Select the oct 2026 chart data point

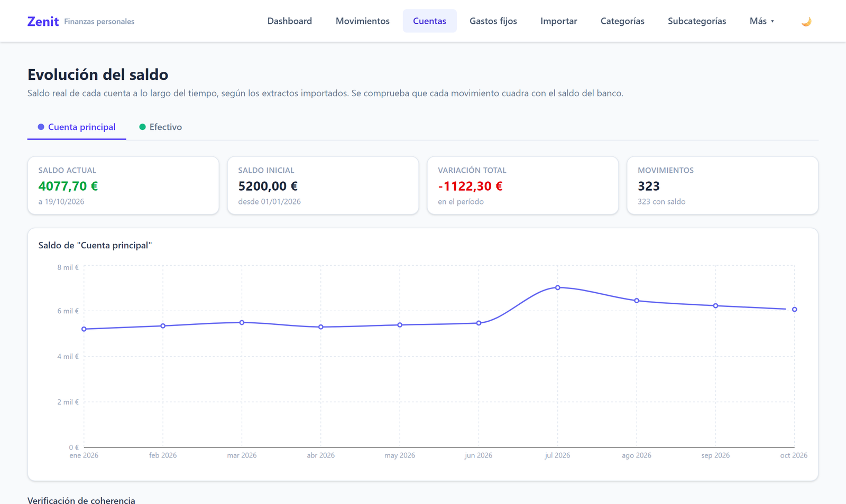coord(795,310)
